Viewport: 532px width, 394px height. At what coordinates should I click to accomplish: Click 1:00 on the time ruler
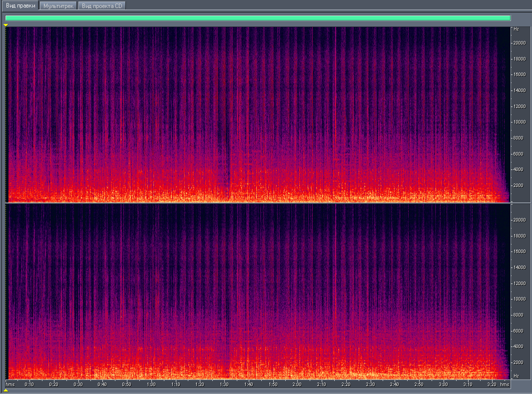[x=151, y=384]
